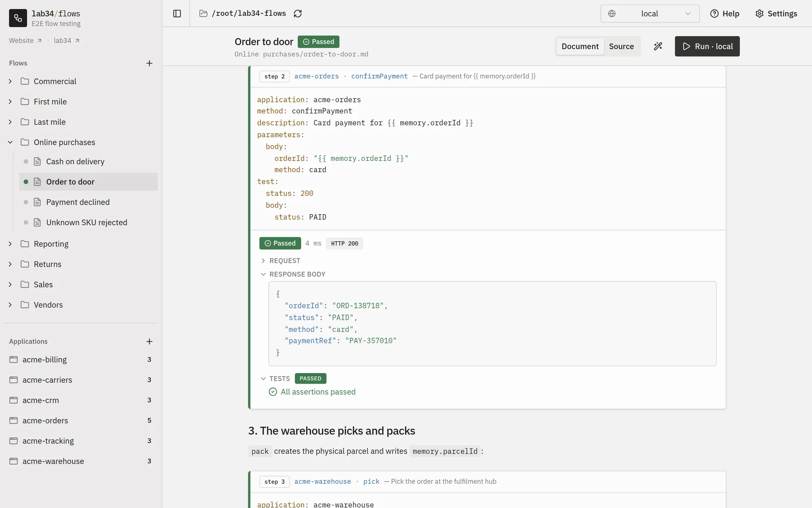The height and width of the screenshot is (508, 812).
Task: Click the memory.parcelId inline code
Action: click(445, 451)
